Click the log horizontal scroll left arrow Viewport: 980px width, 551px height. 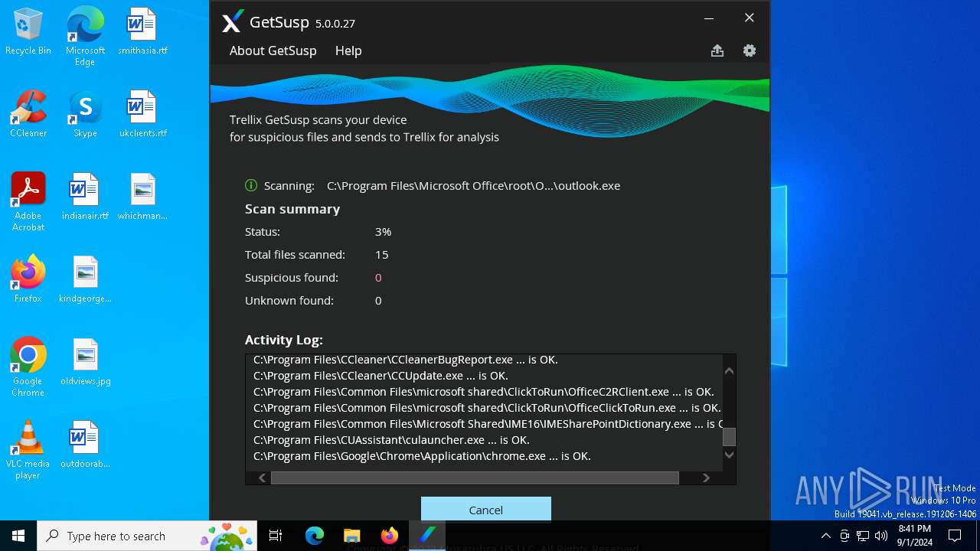tap(262, 478)
